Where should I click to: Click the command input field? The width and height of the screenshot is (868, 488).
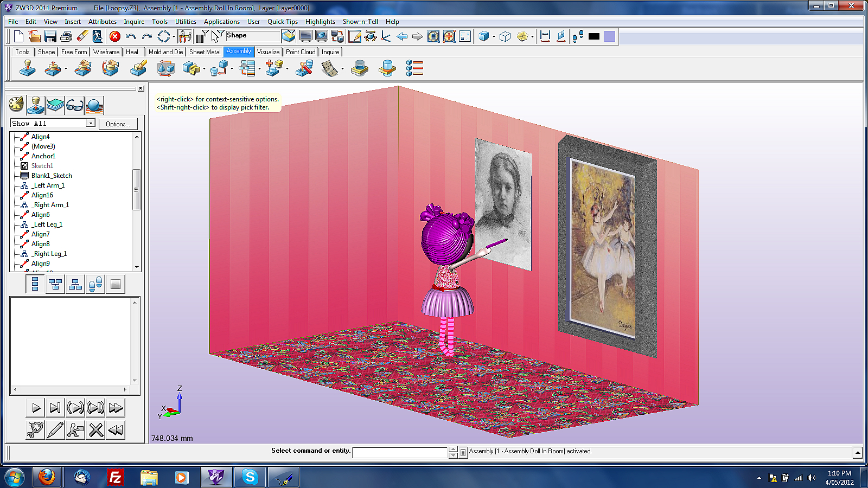[x=400, y=452]
